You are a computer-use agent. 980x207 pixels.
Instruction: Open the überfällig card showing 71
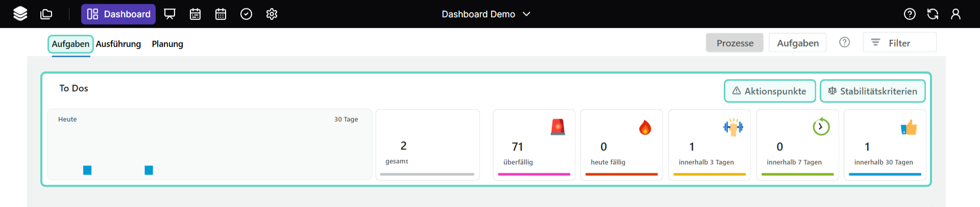click(534, 145)
